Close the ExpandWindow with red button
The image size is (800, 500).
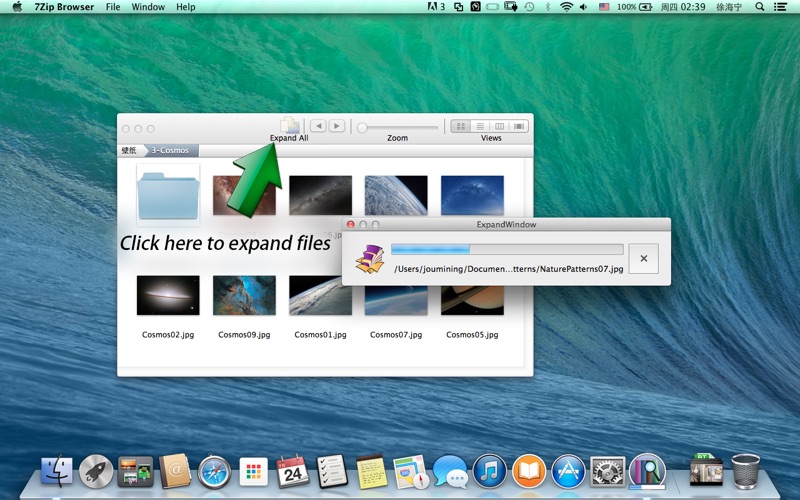351,224
